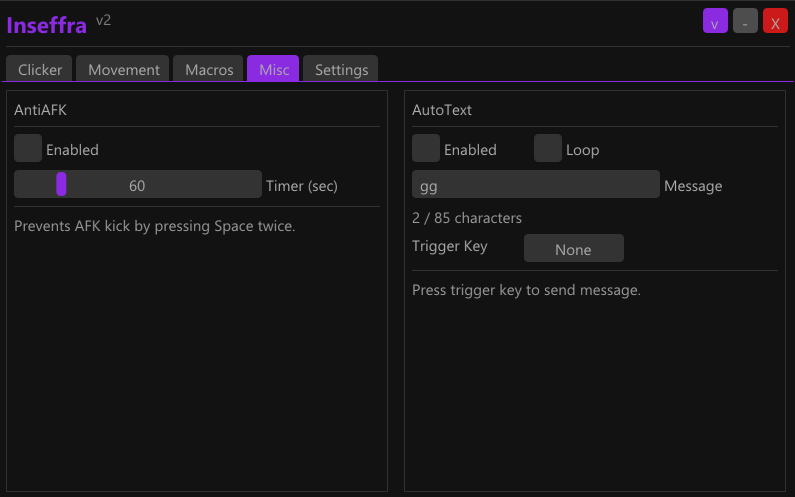Screen dimensions: 795x497
Task: Click the AntiAFK section header
Action: coord(40,110)
